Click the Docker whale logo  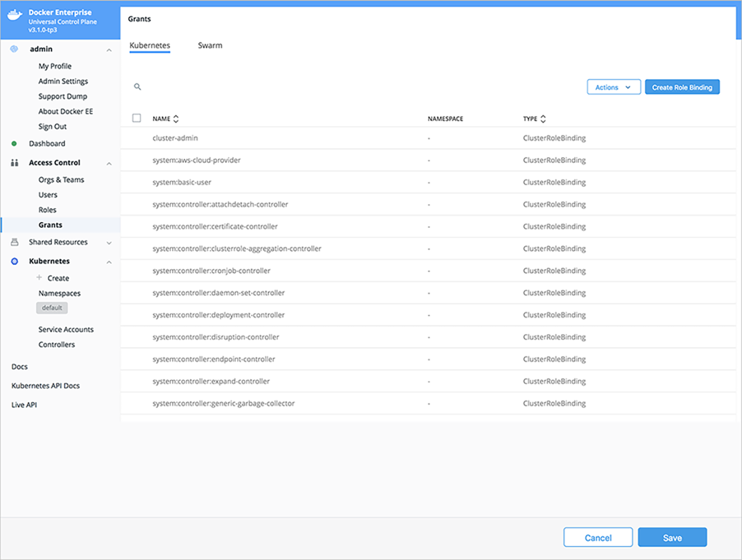click(14, 16)
